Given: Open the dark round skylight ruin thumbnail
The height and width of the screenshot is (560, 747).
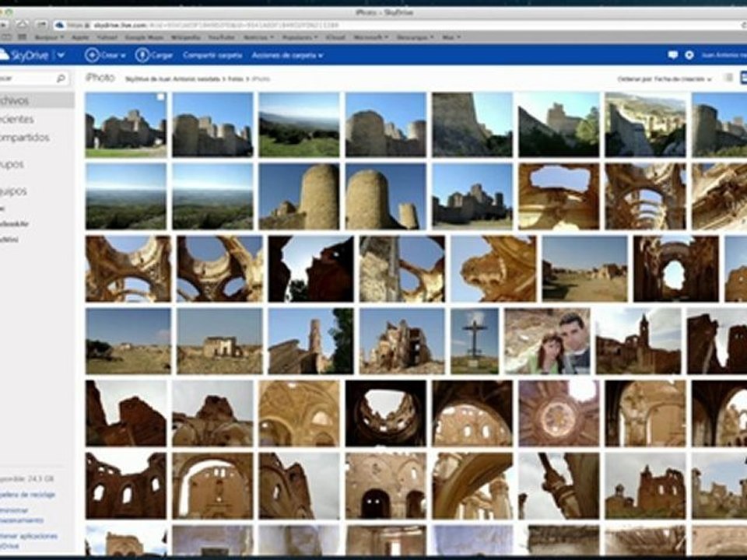Looking at the screenshot, I should click(x=385, y=413).
